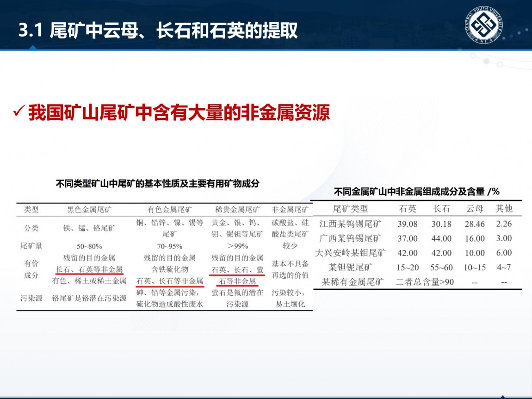The image size is (532, 399).
Task: Click row '某稀有金属尾矿'
Action: click(352, 282)
